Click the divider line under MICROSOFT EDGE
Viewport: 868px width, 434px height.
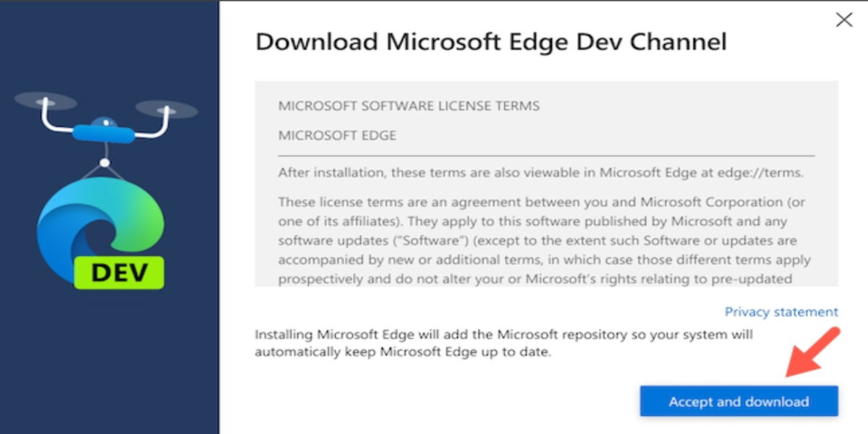coord(545,156)
